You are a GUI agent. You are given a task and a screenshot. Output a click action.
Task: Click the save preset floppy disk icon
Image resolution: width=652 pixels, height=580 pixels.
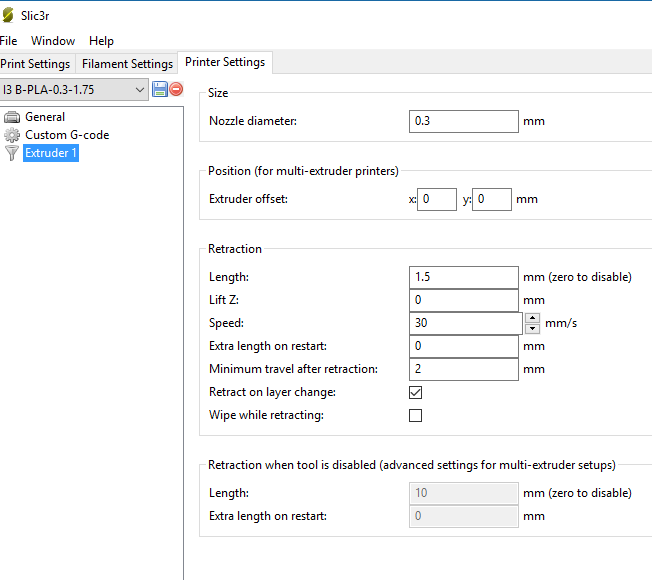(x=160, y=90)
